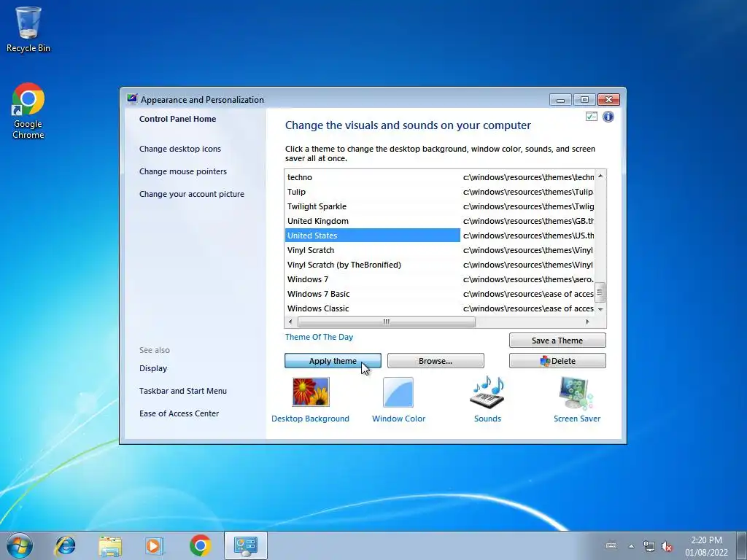The image size is (747, 560).
Task: Click the keyboard tray icon
Action: (611, 545)
